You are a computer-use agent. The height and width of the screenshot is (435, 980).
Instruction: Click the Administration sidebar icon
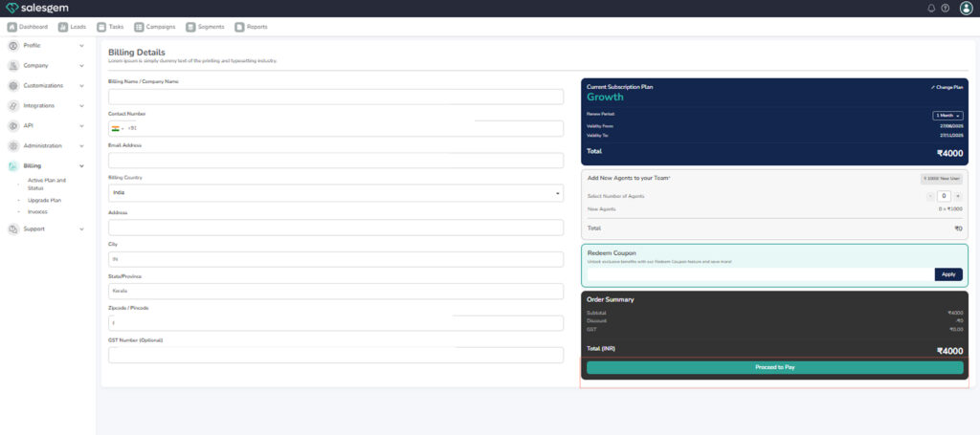click(x=13, y=146)
